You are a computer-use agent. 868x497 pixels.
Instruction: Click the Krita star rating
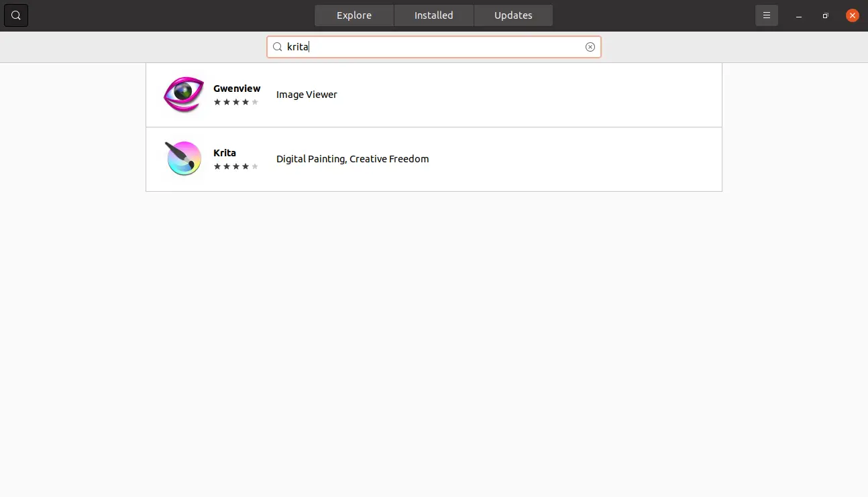pyautogui.click(x=236, y=166)
